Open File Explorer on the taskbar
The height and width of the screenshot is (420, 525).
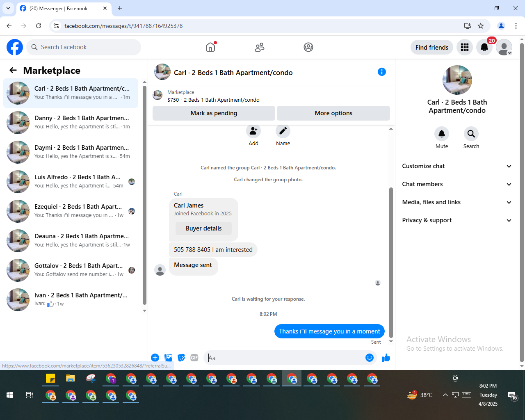click(x=71, y=378)
